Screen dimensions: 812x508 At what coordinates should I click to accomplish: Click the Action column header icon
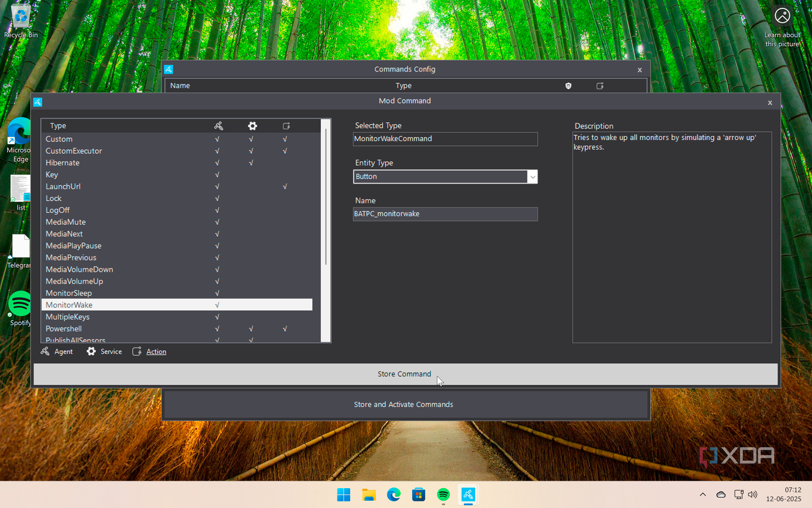(286, 126)
